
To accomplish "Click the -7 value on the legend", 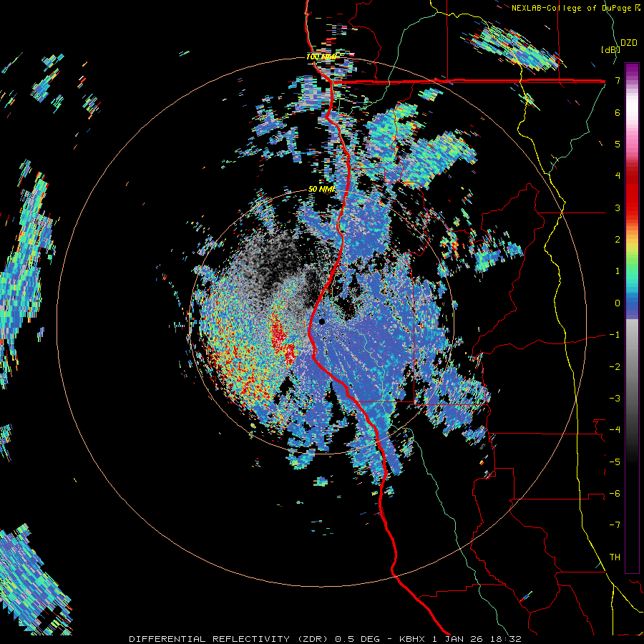I will pos(615,525).
